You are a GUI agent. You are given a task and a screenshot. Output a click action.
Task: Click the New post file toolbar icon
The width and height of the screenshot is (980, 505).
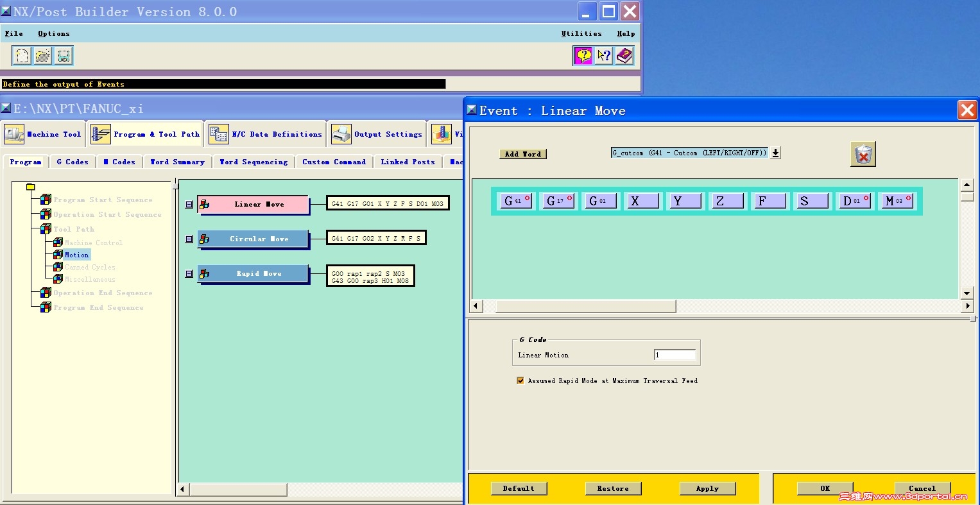click(22, 56)
